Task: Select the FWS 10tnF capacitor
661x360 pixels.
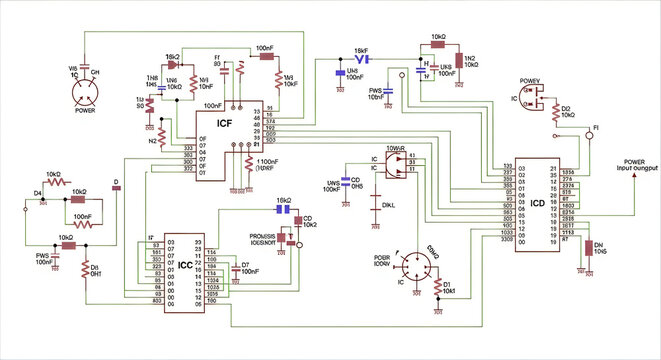Action: tap(389, 90)
